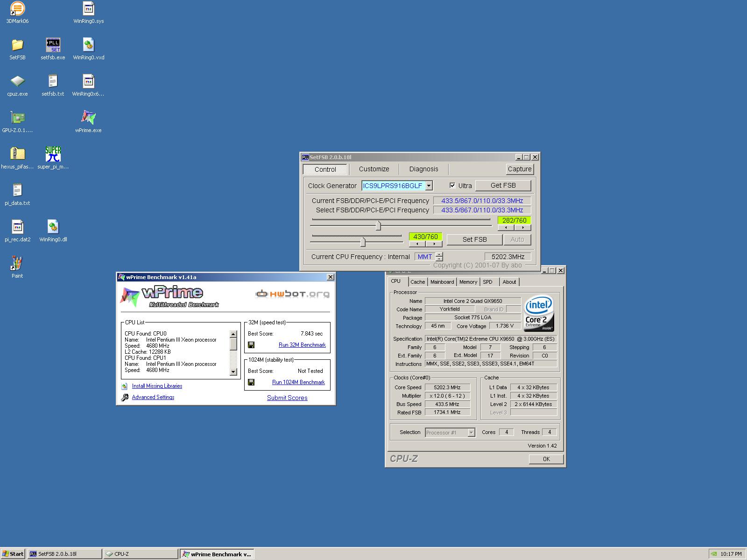Image resolution: width=747 pixels, height=560 pixels.
Task: Increase the MMT spinner value
Action: pos(439,254)
